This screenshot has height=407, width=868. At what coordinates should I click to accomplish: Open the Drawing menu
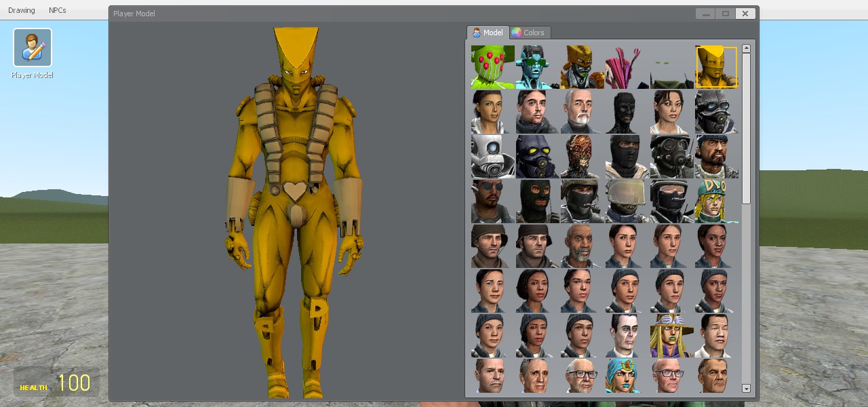[22, 10]
